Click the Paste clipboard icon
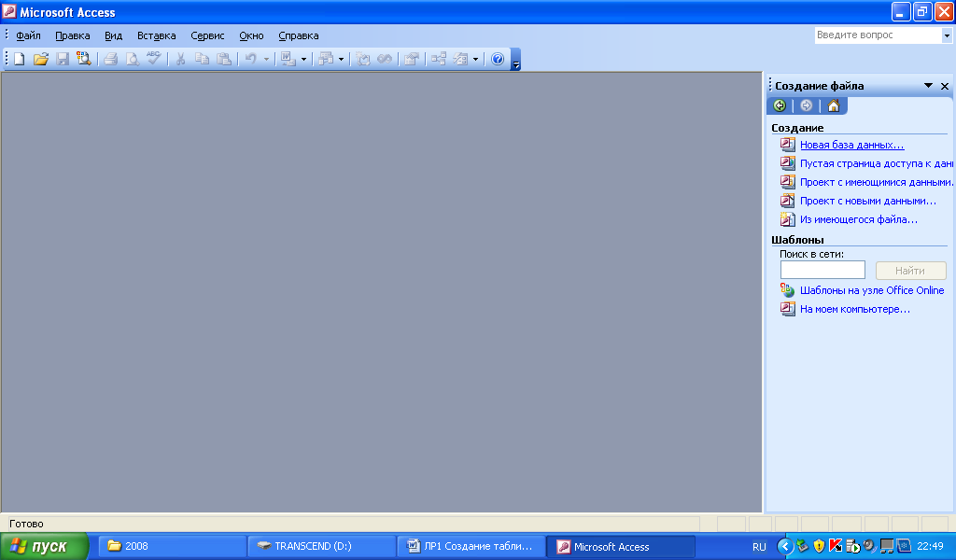The height and width of the screenshot is (560, 956). (x=224, y=59)
